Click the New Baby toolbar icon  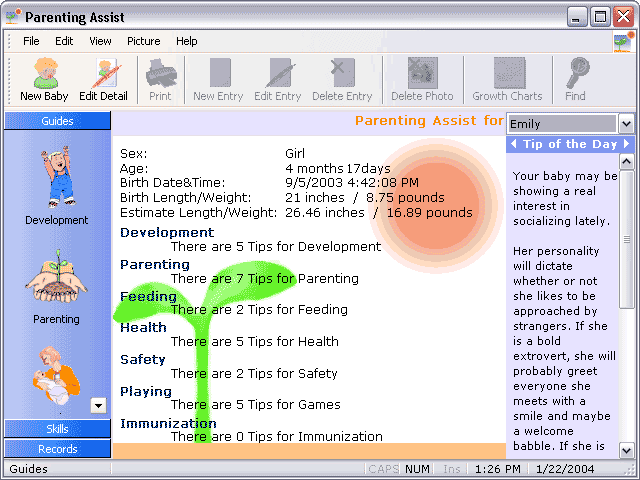pos(45,80)
